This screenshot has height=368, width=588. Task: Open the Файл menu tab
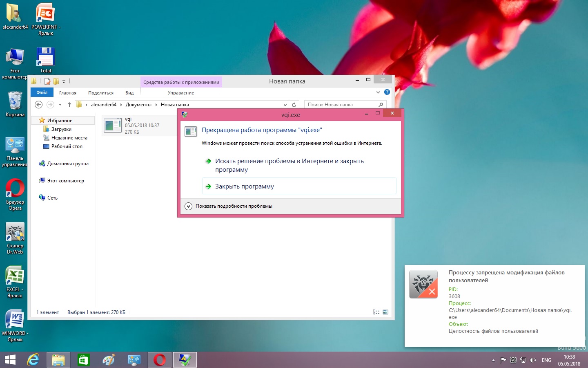coord(42,93)
